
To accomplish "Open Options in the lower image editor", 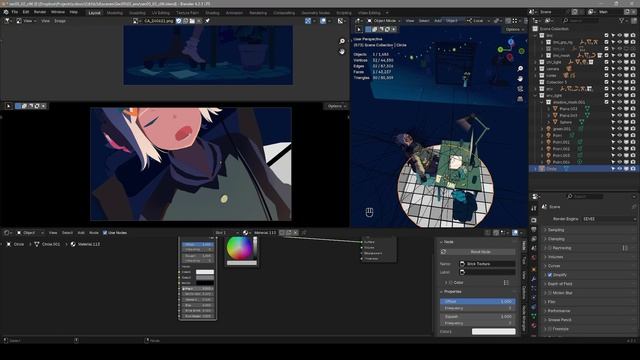I will tap(336, 106).
